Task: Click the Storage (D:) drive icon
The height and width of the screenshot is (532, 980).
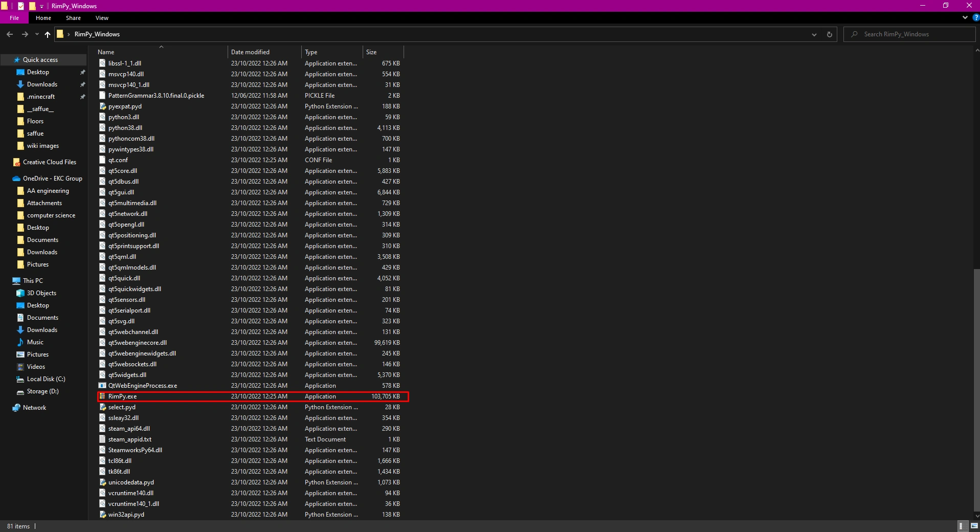Action: 20,391
